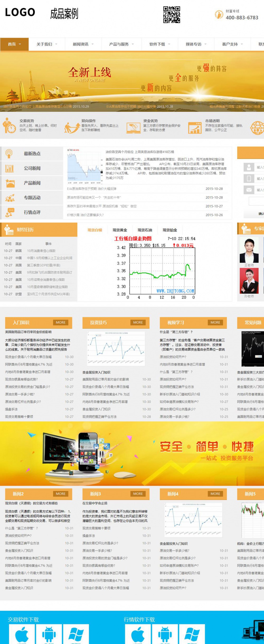264x644 pixels.
Task: Expand the 媒体专访 dropdown arrow
Action: [206, 44]
